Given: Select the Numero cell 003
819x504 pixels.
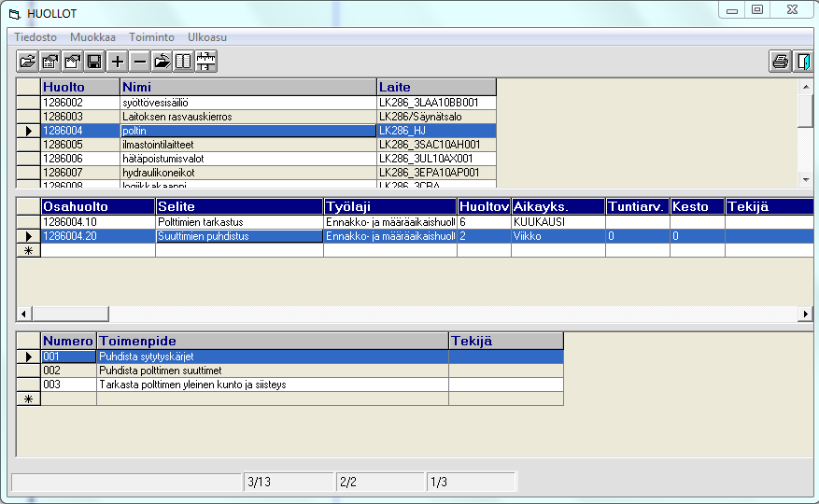Looking at the screenshot, I should [68, 385].
